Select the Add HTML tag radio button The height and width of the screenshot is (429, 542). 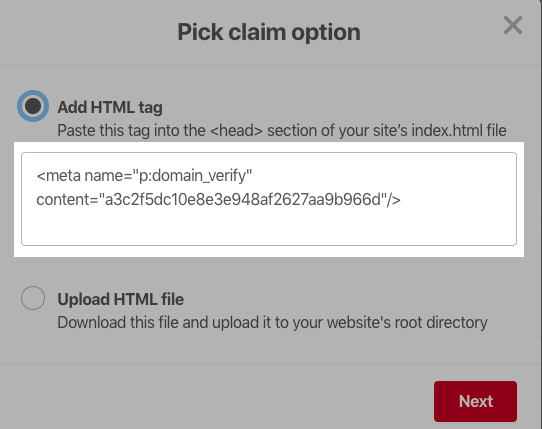click(33, 106)
